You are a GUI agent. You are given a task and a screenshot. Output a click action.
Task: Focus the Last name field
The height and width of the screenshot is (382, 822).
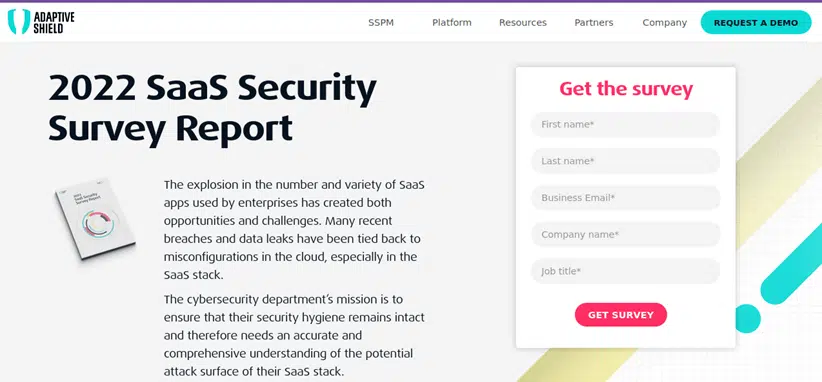625,161
